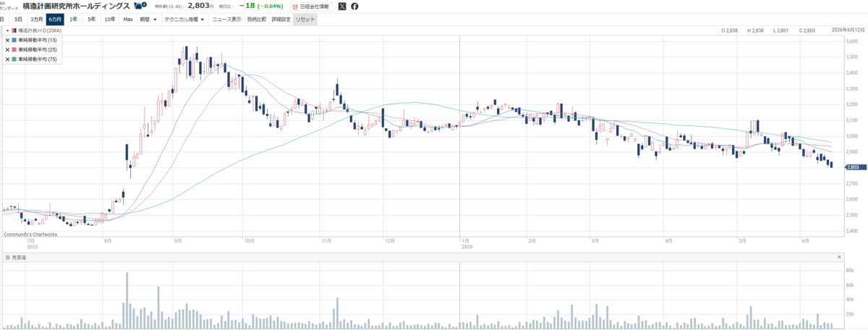Image resolution: width=868 pixels, height=331 pixels.
Task: Select 10年 period tab
Action: [110, 20]
